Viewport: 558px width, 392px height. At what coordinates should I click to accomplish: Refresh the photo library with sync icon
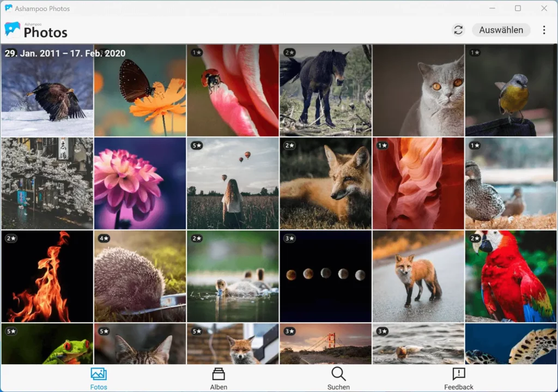click(x=458, y=30)
